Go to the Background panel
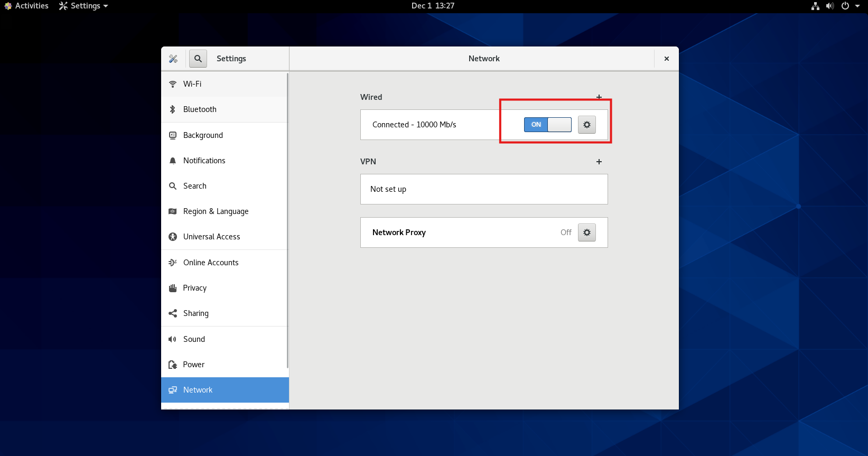This screenshot has height=456, width=868. 203,135
